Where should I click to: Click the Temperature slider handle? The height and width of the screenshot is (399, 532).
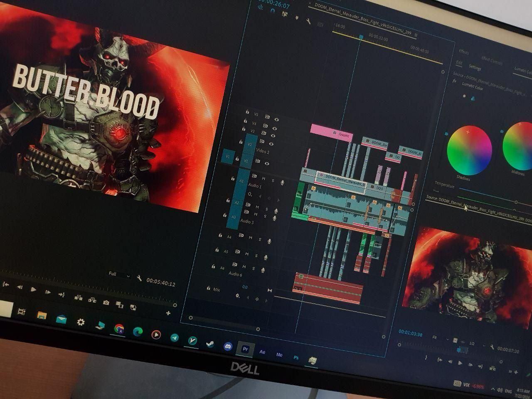click(516, 202)
